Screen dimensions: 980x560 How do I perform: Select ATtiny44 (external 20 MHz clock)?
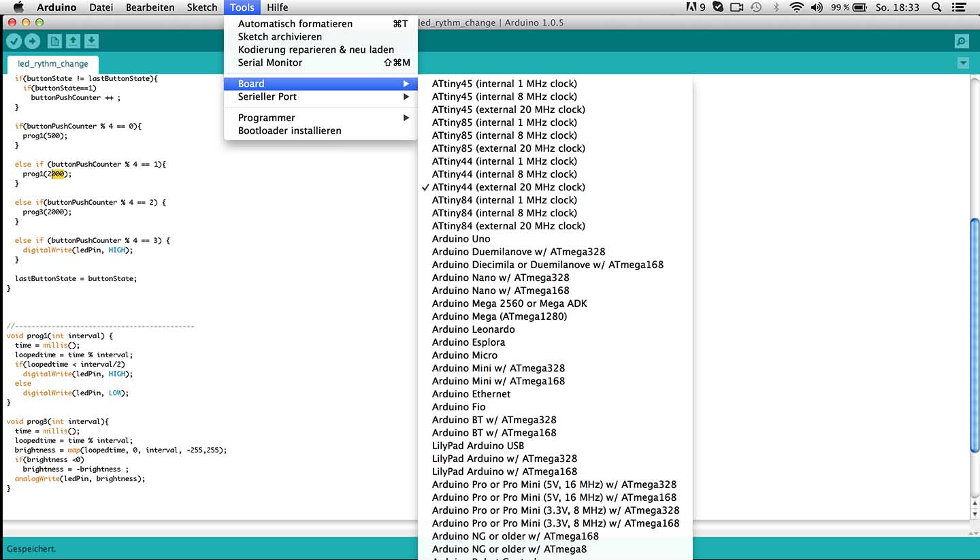click(555, 187)
